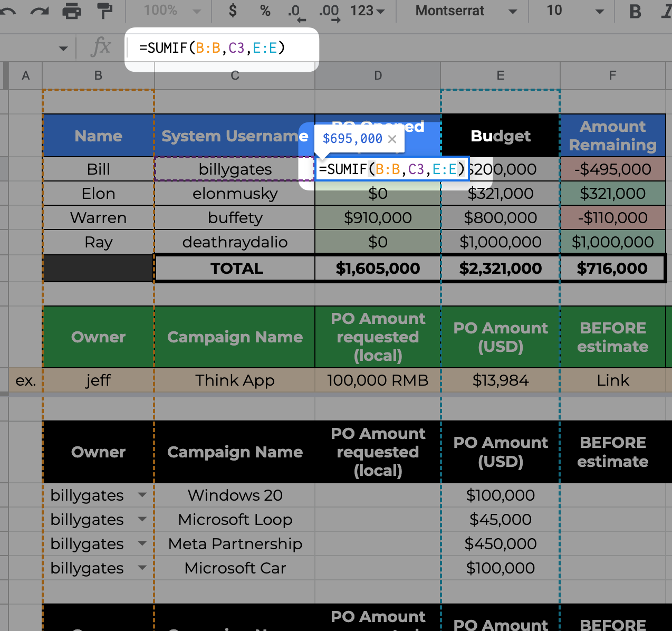Image resolution: width=672 pixels, height=631 pixels.
Task: Format as currency with $ button
Action: [233, 11]
